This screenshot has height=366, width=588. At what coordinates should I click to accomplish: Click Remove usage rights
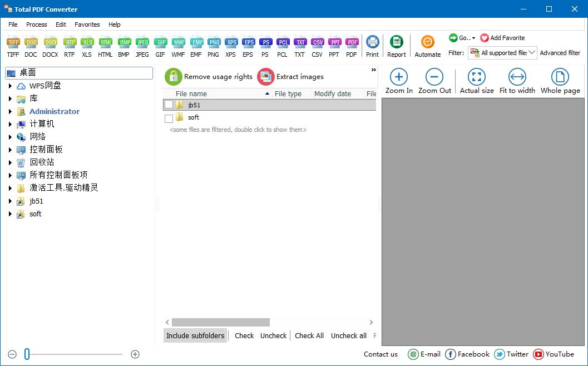pyautogui.click(x=209, y=77)
